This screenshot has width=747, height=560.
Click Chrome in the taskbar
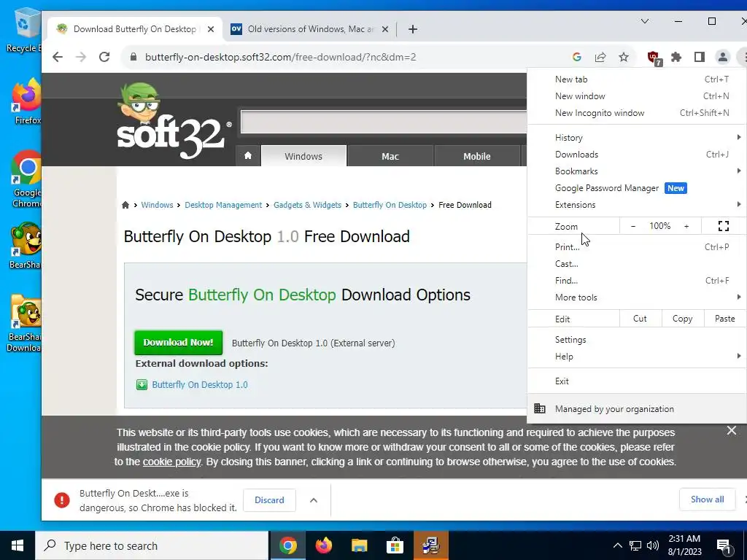[x=287, y=545]
